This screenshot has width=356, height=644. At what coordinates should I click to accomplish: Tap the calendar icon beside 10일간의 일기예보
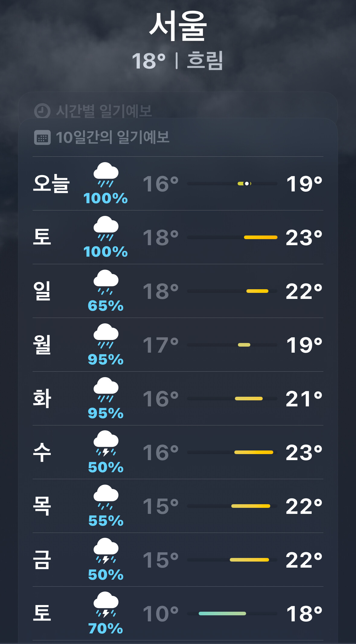click(x=42, y=138)
